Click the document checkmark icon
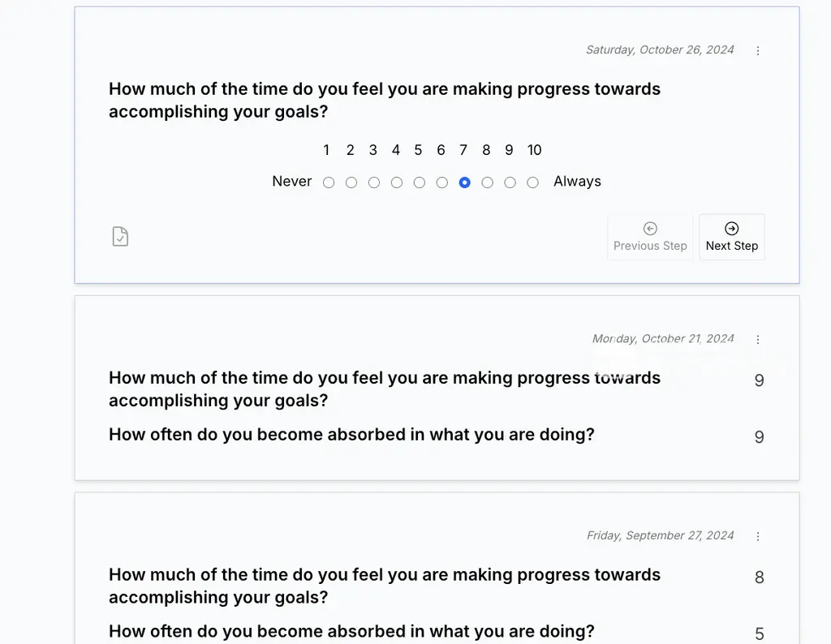The image size is (831, 644). point(120,237)
